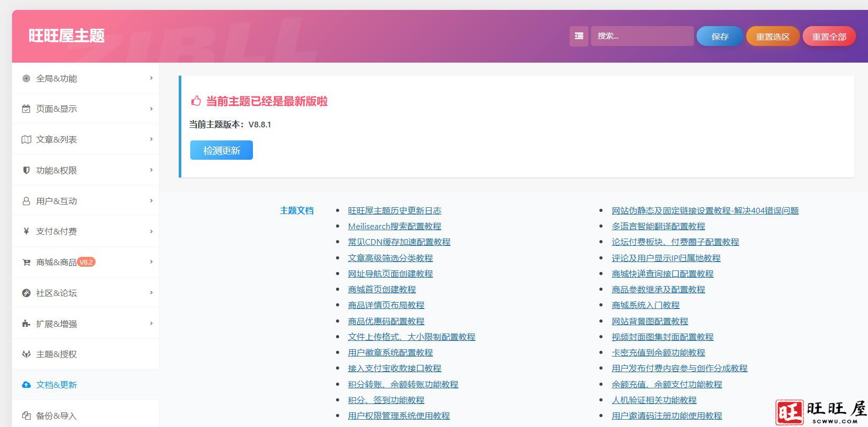Screen dimensions: 868x427
Task: Expand the 用户&互动 chevron
Action: pos(151,201)
